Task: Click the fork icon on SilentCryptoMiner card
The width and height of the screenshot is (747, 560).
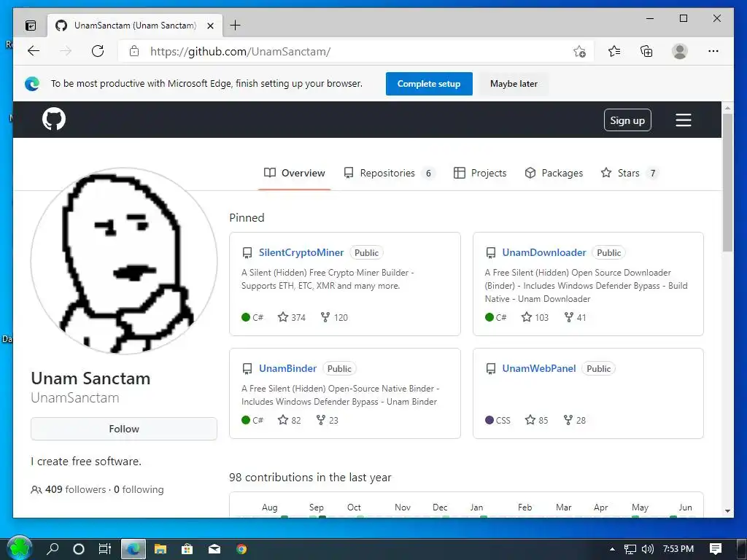Action: (325, 317)
